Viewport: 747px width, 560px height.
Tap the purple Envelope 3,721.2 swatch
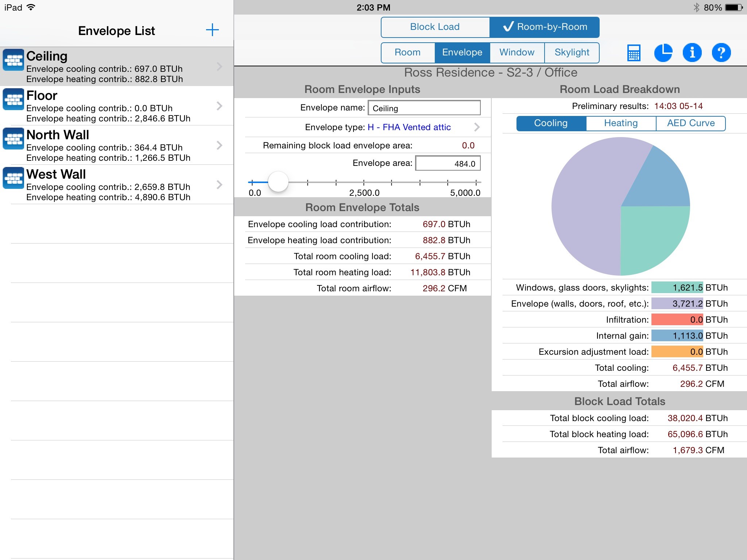click(677, 304)
